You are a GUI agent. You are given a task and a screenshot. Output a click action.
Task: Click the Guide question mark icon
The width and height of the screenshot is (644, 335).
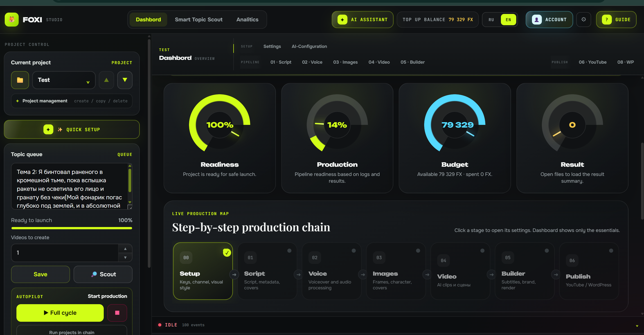tap(606, 20)
